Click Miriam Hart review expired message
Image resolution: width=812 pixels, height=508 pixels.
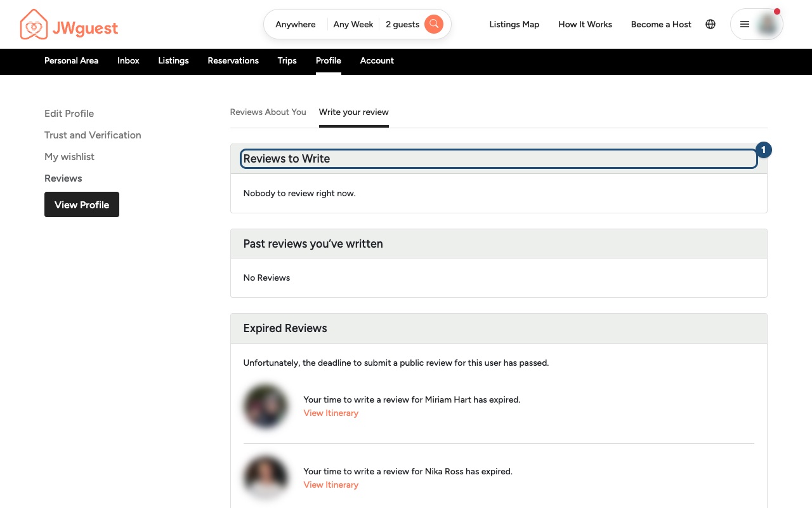point(412,400)
